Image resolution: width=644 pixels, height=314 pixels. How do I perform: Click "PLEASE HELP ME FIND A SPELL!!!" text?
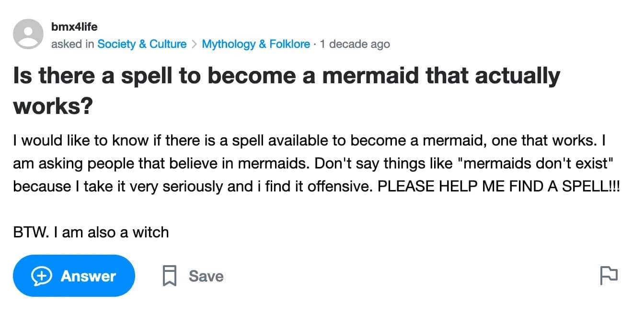pyautogui.click(x=499, y=186)
